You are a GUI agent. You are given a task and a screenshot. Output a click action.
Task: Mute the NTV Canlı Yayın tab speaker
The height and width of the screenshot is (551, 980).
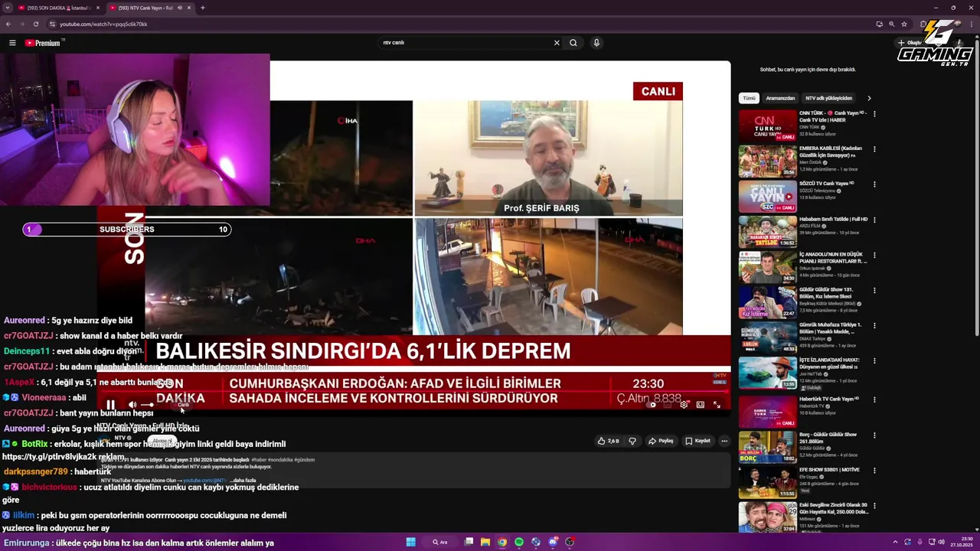pos(180,8)
